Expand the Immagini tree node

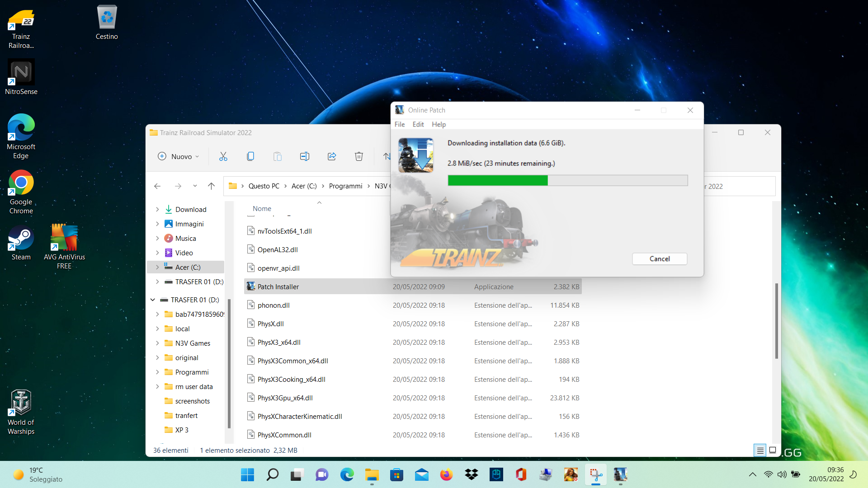pyautogui.click(x=157, y=224)
